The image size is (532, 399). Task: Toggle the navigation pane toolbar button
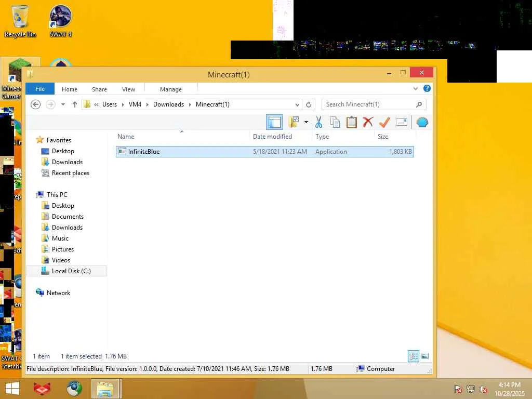click(274, 122)
